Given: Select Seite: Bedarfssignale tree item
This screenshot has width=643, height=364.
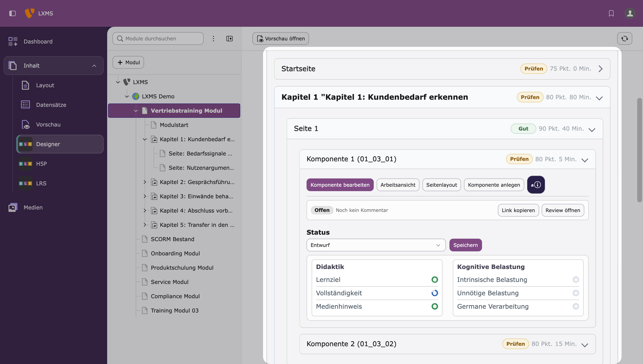Looking at the screenshot, I should (200, 153).
